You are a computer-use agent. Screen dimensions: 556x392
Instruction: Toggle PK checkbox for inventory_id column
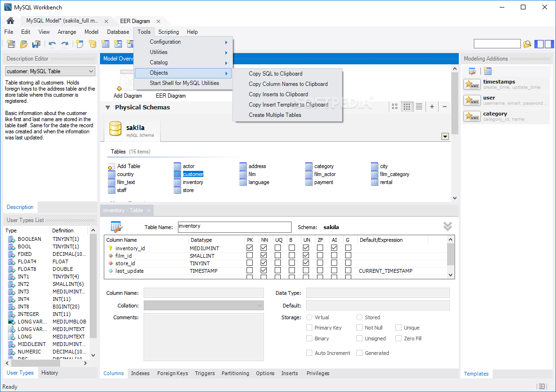pos(250,248)
